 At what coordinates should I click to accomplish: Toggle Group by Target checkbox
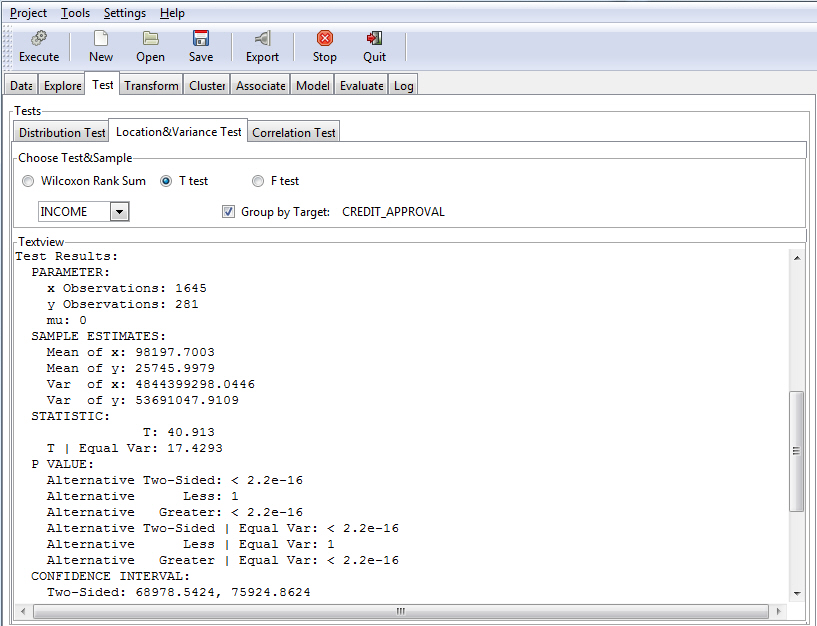point(228,212)
